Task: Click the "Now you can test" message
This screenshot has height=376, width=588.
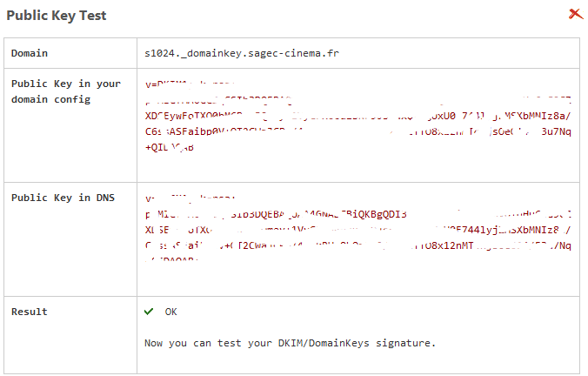Action: point(290,343)
